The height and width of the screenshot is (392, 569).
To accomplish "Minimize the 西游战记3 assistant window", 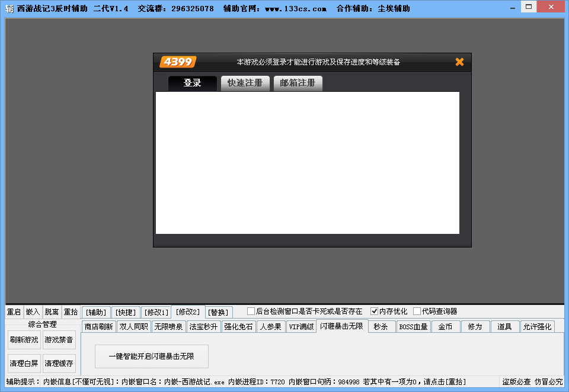I will pos(512,8).
